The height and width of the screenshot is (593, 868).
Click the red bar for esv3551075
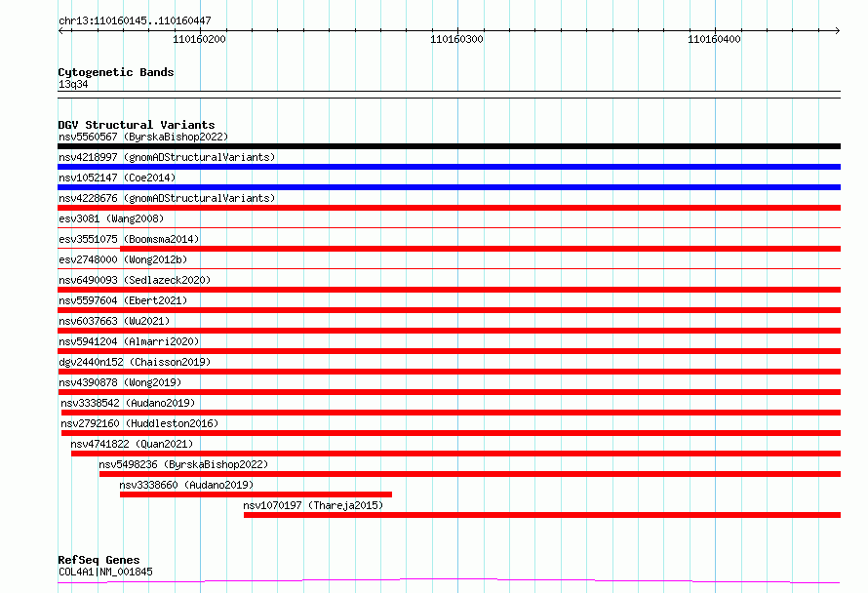pyautogui.click(x=480, y=249)
